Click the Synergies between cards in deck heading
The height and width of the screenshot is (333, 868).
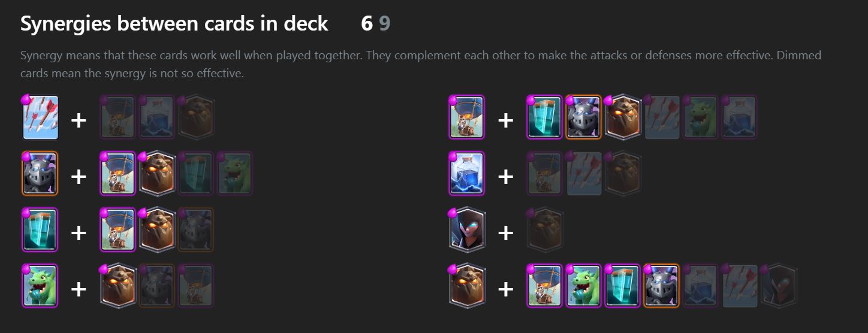click(x=174, y=23)
